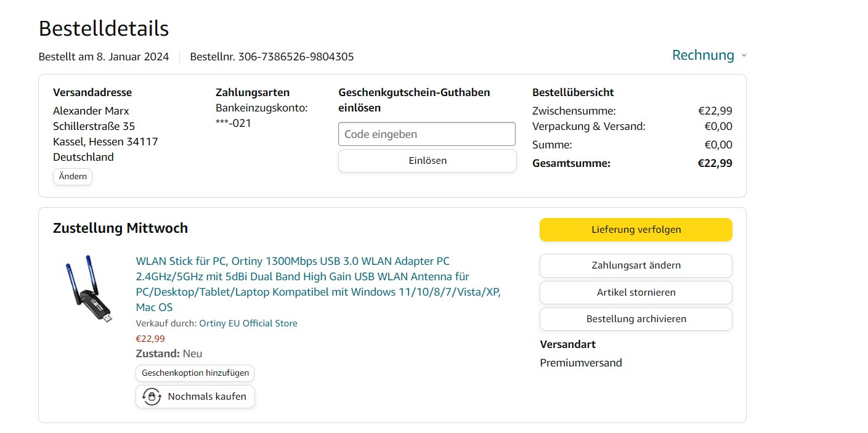Archive order with Bestellung archivieren

click(636, 319)
